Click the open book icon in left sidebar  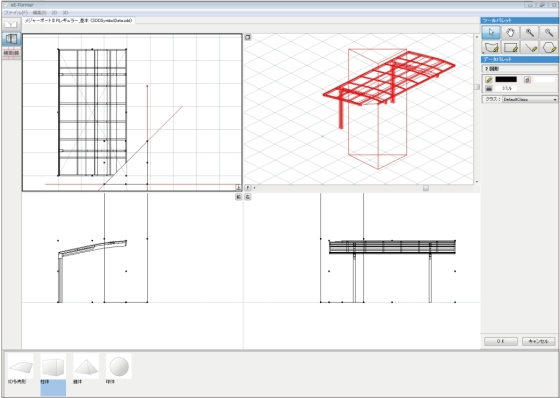(x=11, y=24)
